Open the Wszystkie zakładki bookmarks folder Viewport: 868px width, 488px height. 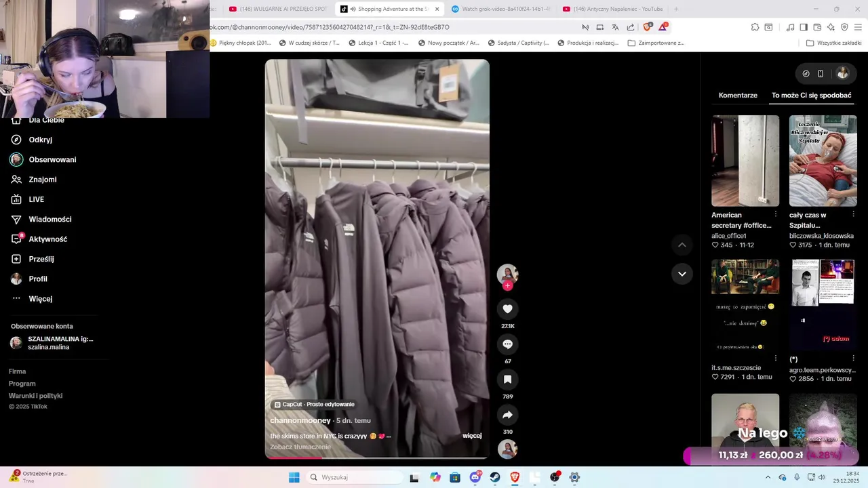[x=833, y=43]
